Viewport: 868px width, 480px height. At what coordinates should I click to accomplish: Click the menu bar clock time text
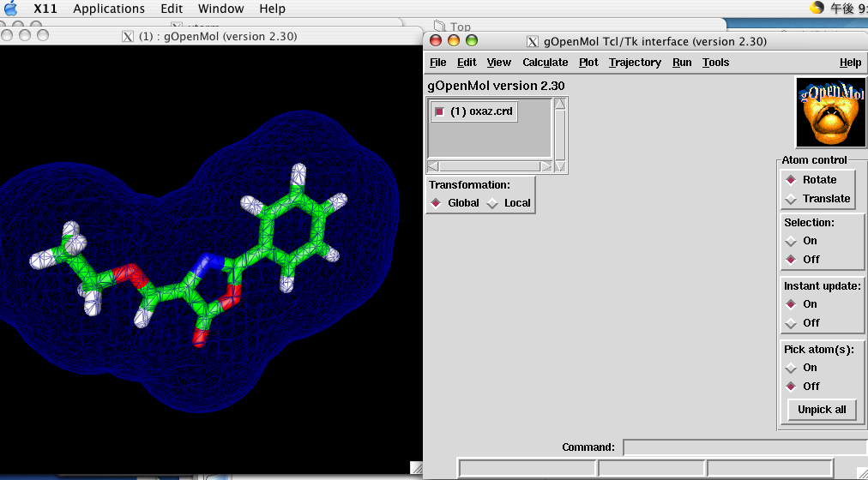(x=848, y=9)
